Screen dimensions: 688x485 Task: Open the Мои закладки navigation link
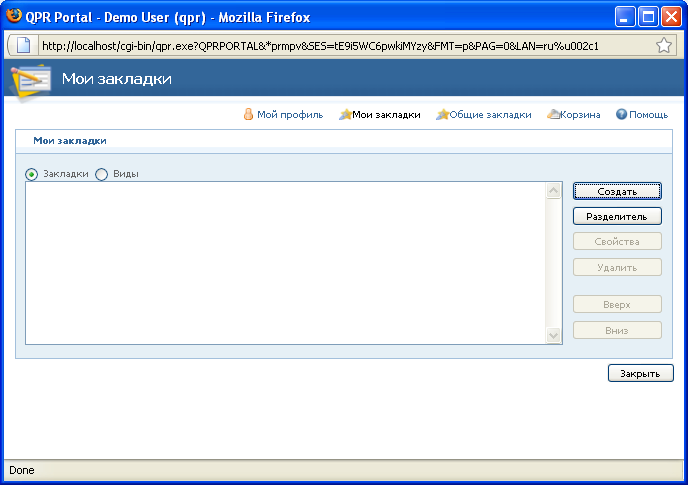387,115
